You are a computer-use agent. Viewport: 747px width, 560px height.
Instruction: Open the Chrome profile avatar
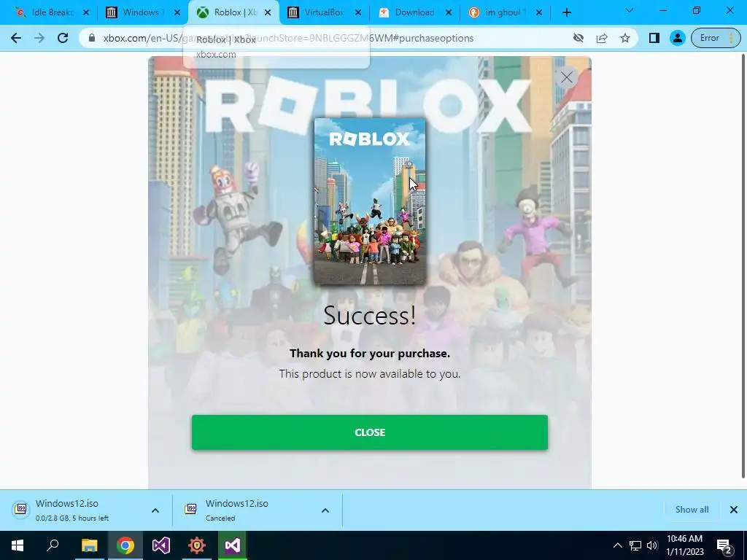point(677,38)
